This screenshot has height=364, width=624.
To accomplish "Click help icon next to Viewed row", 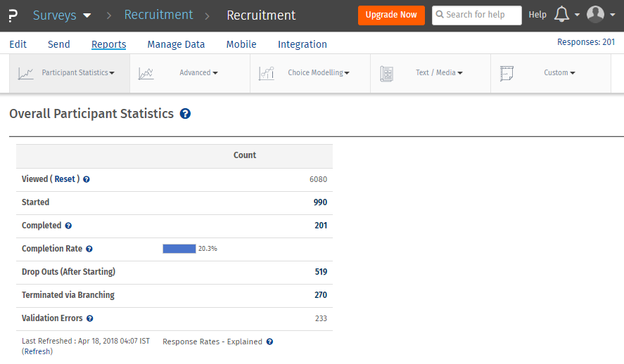I will click(x=87, y=179).
